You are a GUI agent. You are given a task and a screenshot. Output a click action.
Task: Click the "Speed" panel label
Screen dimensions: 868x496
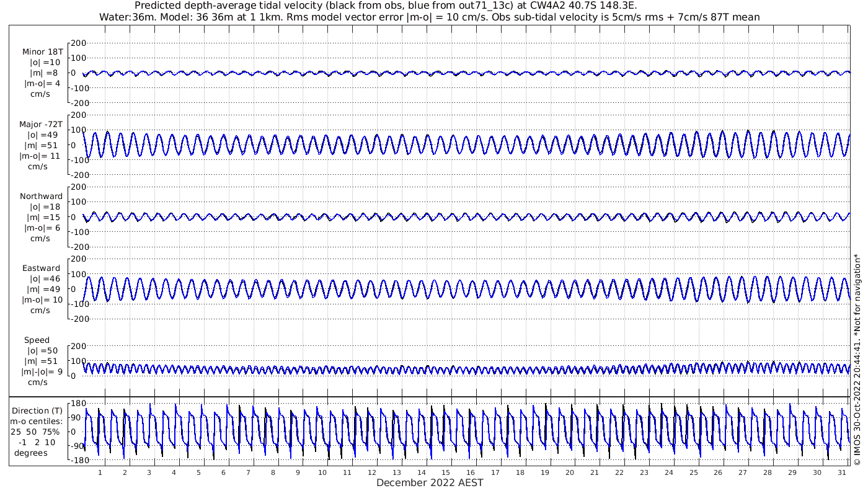click(37, 340)
